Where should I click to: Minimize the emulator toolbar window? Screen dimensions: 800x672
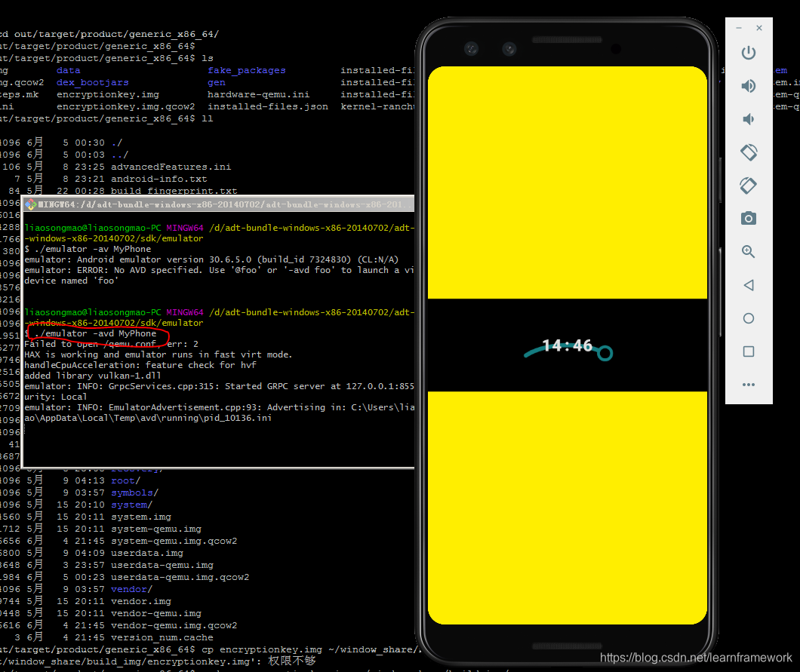[x=739, y=28]
